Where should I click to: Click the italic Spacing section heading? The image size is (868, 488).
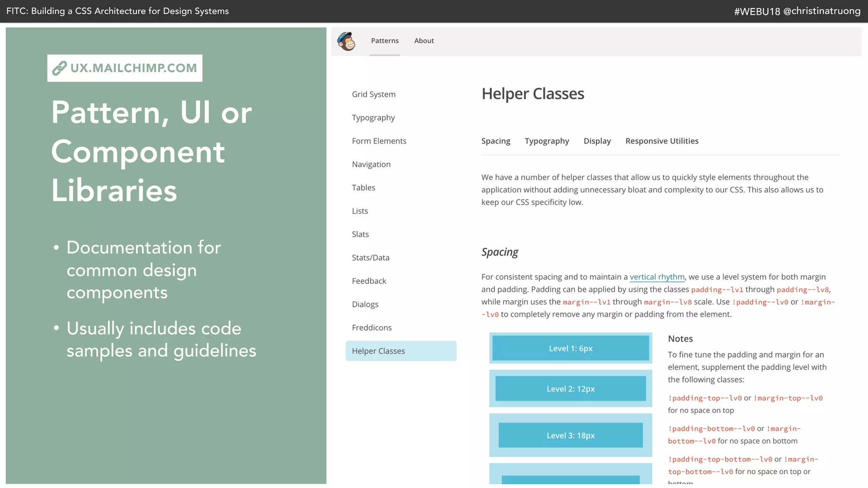pos(500,252)
